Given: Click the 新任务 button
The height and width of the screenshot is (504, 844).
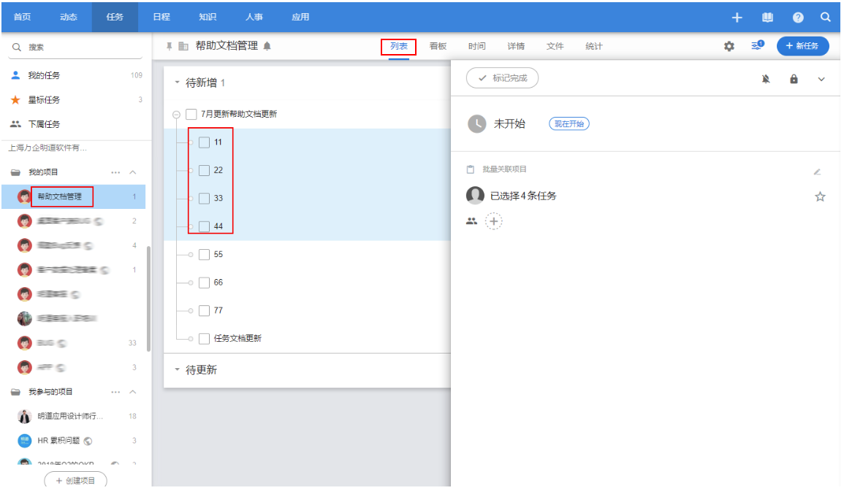Looking at the screenshot, I should 802,46.
